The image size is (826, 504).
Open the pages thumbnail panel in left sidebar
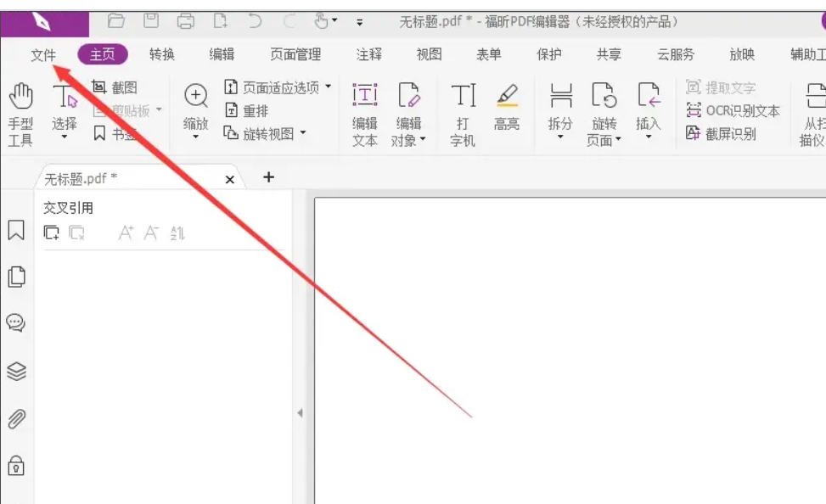[16, 277]
